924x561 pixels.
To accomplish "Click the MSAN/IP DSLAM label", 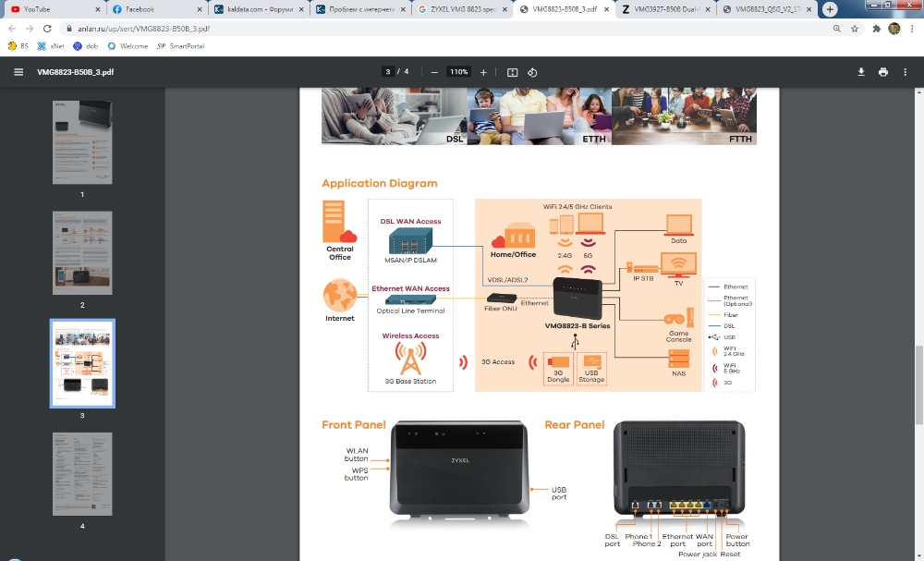I will (x=411, y=260).
